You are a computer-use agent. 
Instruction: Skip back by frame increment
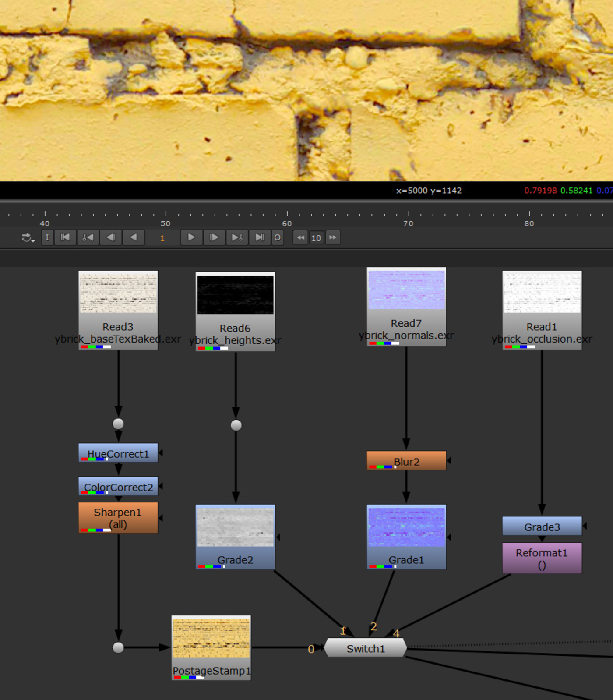coord(300,237)
